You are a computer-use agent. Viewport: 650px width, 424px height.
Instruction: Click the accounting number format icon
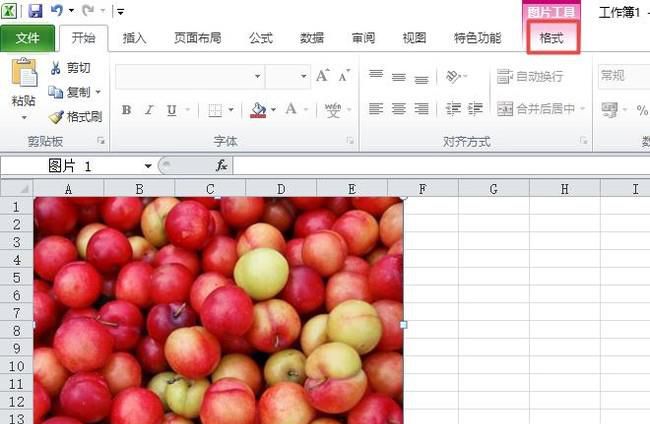[x=610, y=110]
